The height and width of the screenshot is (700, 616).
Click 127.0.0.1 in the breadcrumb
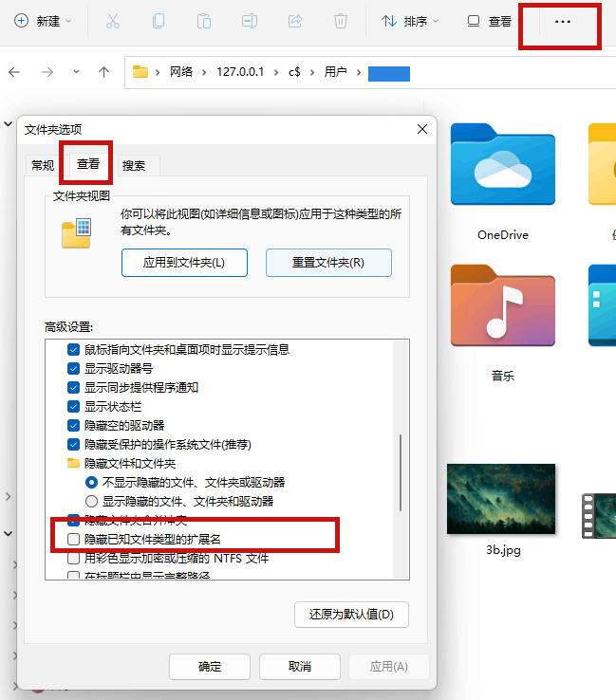tap(240, 72)
